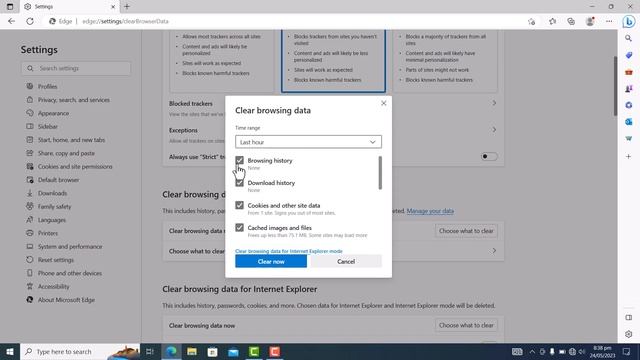640x360 pixels.
Task: Click the settings page vertical scrollbar
Action: pos(615,86)
